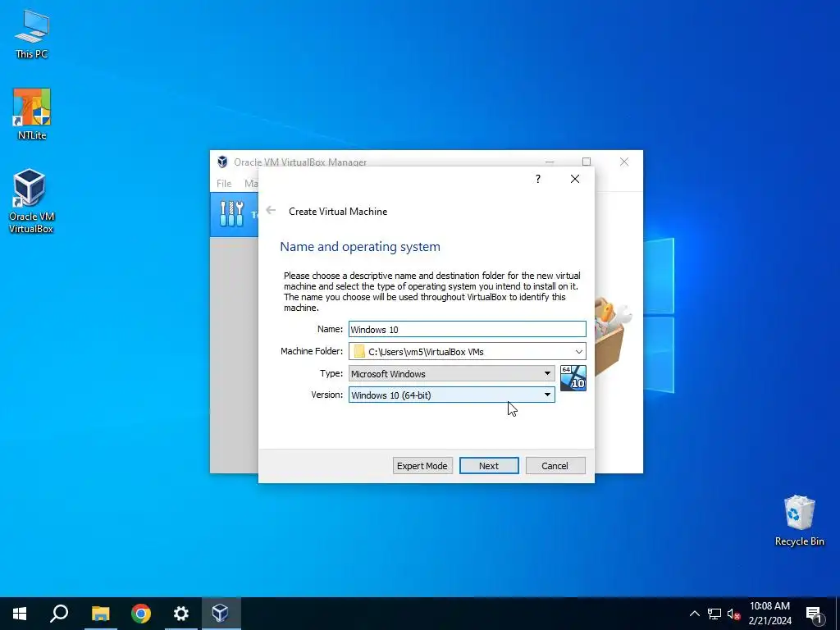Image resolution: width=840 pixels, height=630 pixels.
Task: Click the back arrow in the wizard
Action: pos(271,211)
